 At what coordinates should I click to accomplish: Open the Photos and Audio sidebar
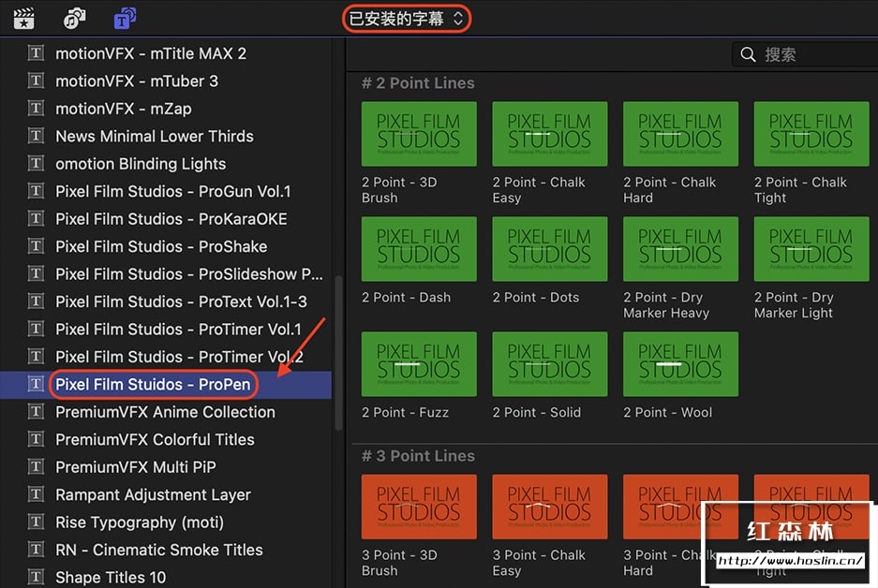(74, 19)
